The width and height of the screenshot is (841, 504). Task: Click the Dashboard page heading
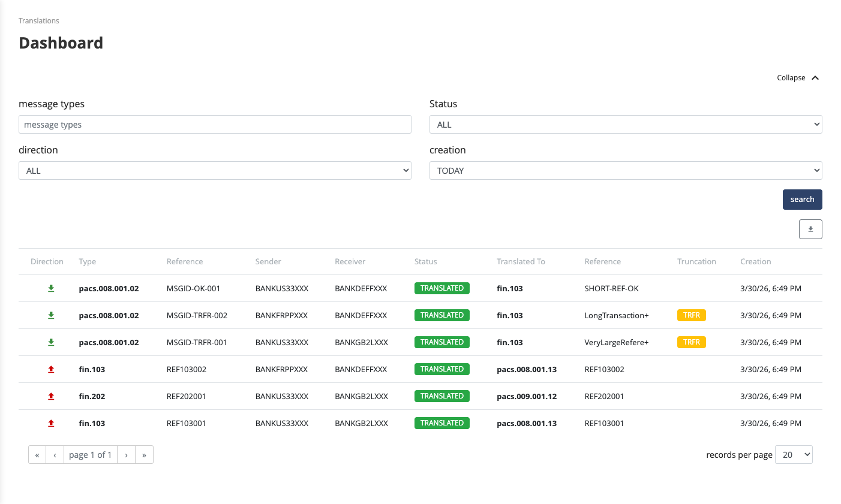[61, 43]
